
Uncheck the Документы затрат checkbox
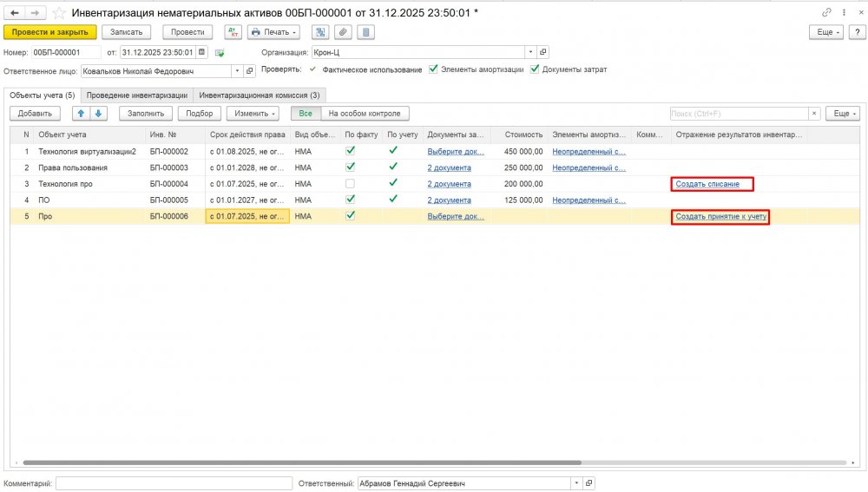tap(535, 69)
